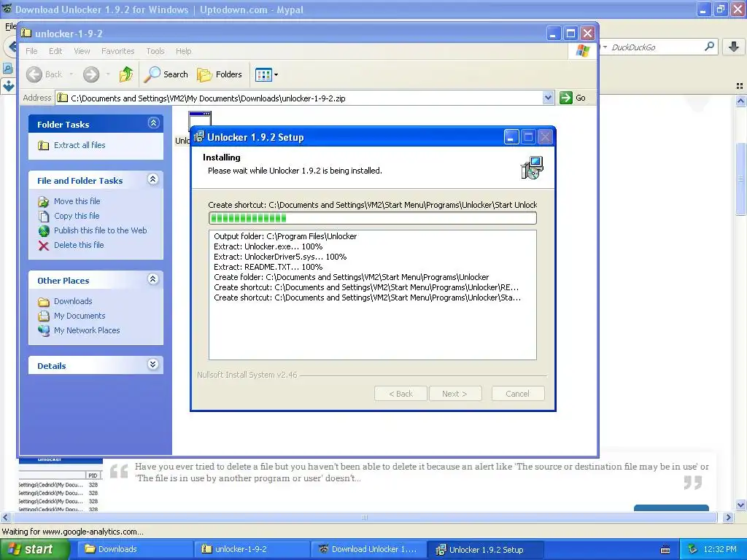Image resolution: width=747 pixels, height=560 pixels.
Task: Click the keyboard icon on the taskbar
Action: pyautogui.click(x=665, y=550)
